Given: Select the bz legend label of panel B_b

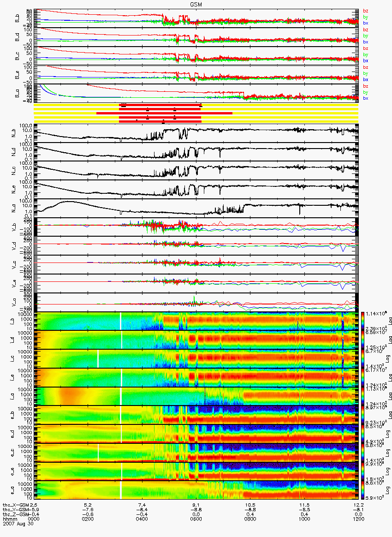Looking at the screenshot, I should pyautogui.click(x=365, y=11).
